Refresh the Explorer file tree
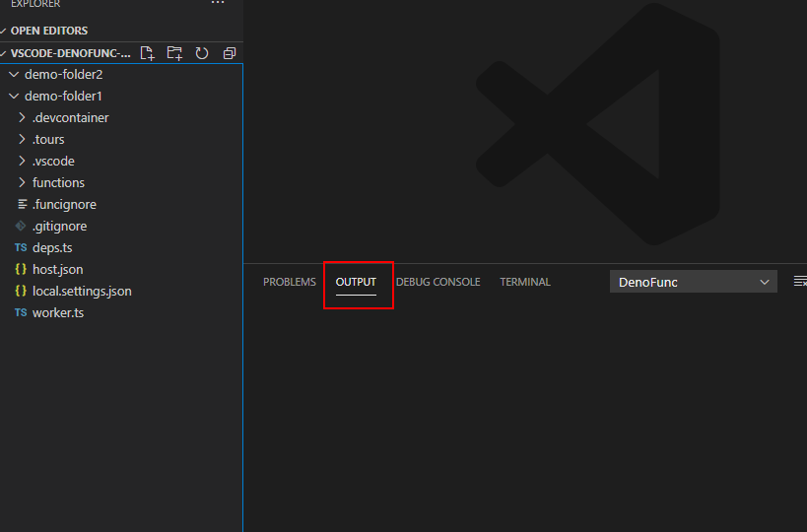 tap(202, 53)
